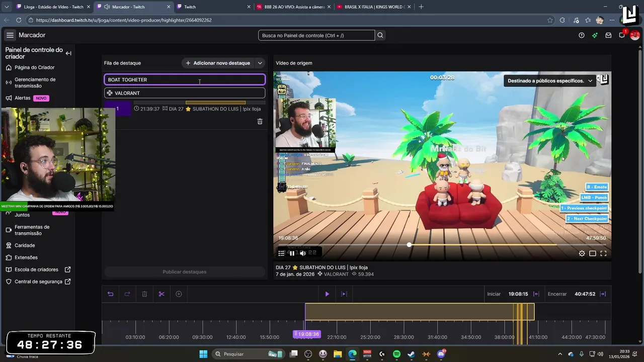Select the scissors cut tool
The height and width of the screenshot is (362, 644).
tap(162, 294)
